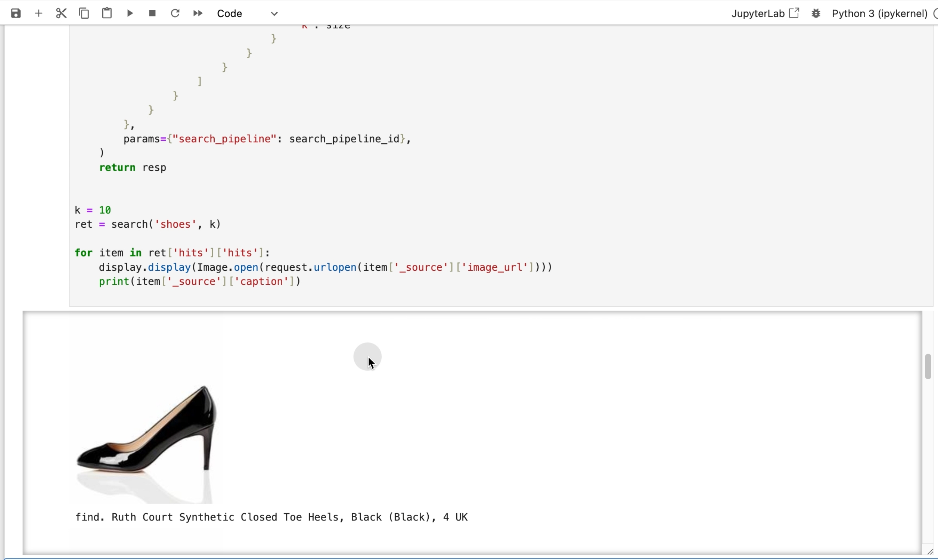Restart the kernel using circular arrow

click(175, 13)
